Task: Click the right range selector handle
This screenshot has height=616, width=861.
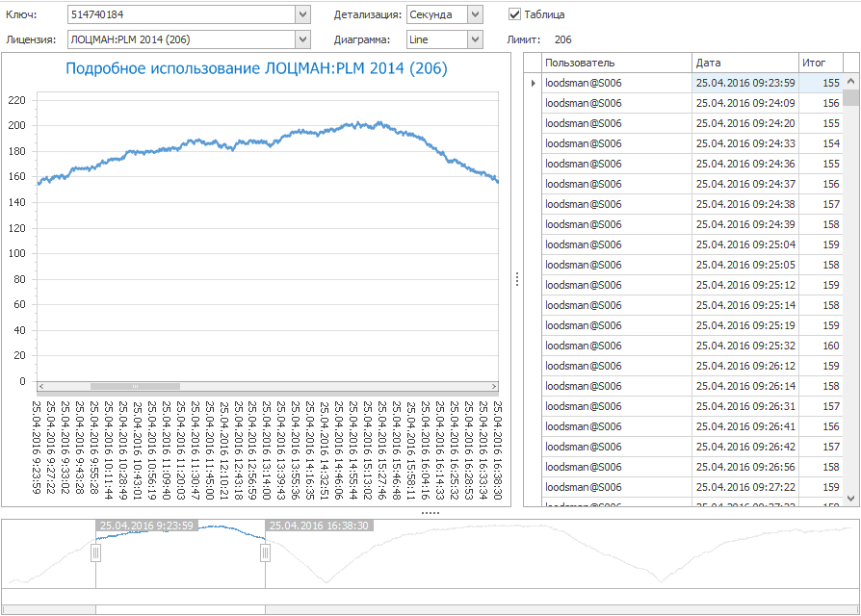Action: (265, 553)
